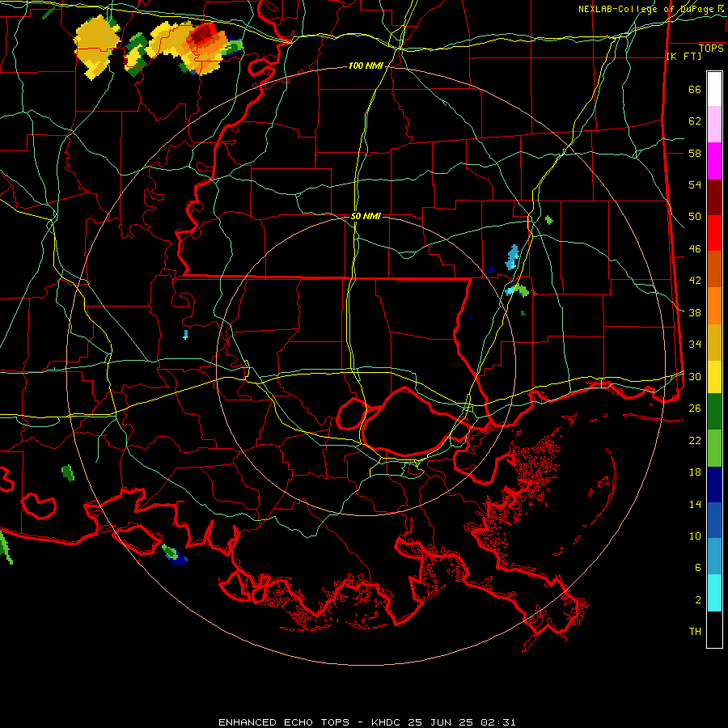Click the legend value 54
The image size is (728, 728).
tap(695, 185)
